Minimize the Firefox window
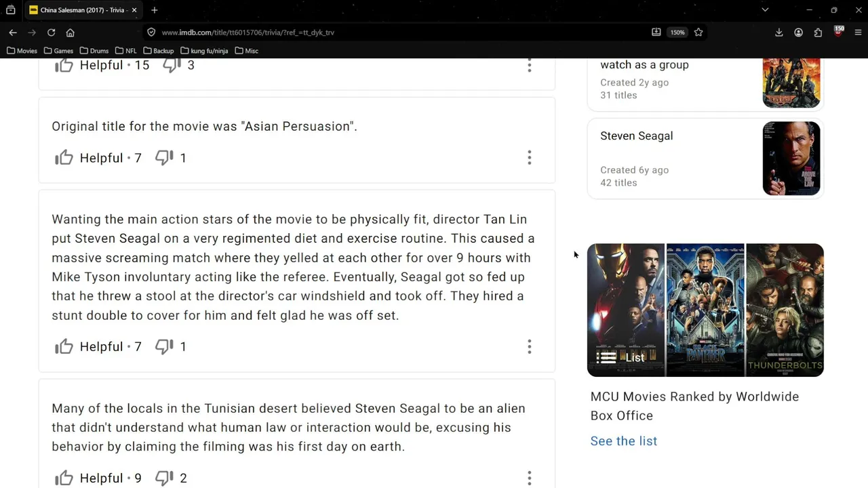 (809, 10)
